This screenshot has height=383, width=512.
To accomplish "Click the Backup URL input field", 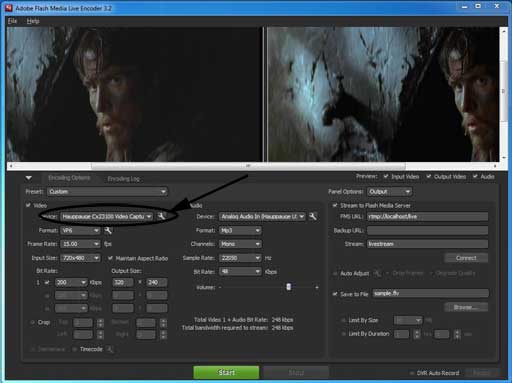I will [x=428, y=230].
